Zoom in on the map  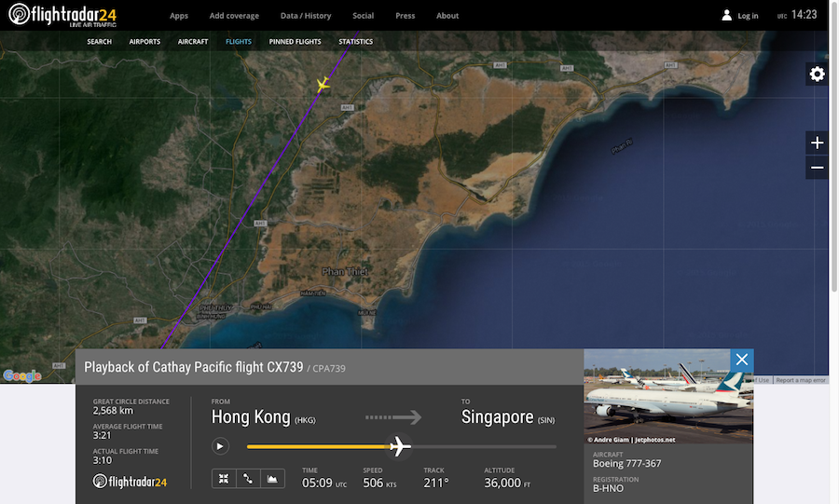[817, 143]
